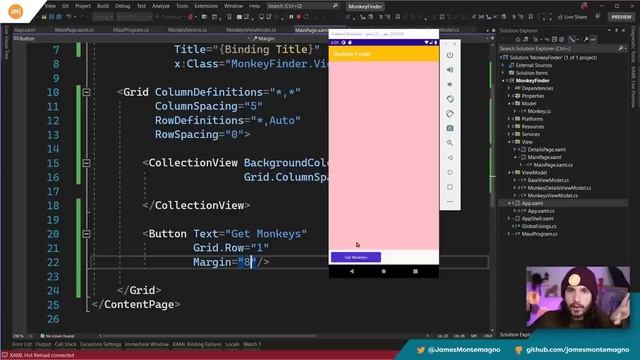Tap the Android recents navigation button
Viewport: 640px width, 360px height.
pos(415,271)
